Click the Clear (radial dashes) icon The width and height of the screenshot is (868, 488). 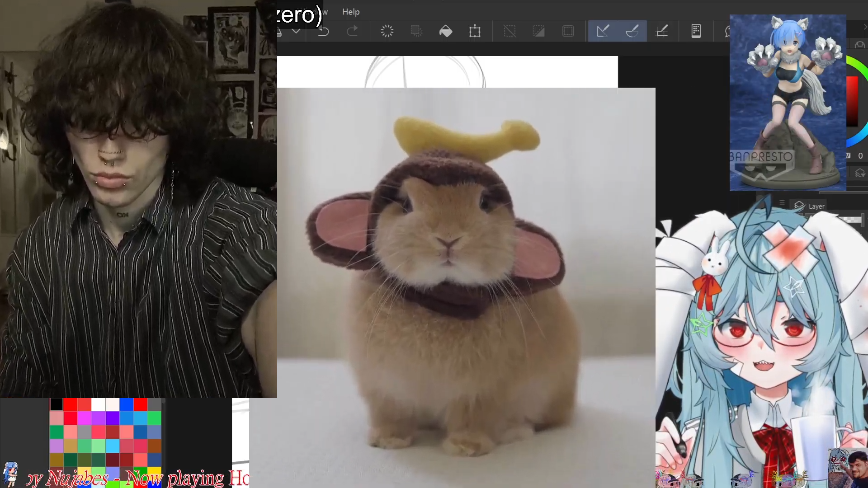(x=387, y=31)
